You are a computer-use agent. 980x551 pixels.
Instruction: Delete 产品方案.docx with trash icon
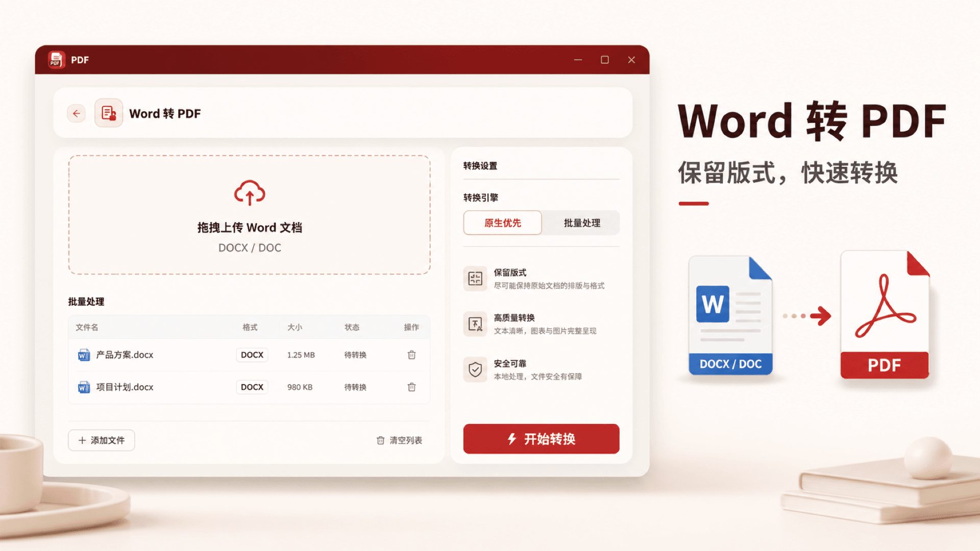pos(412,355)
